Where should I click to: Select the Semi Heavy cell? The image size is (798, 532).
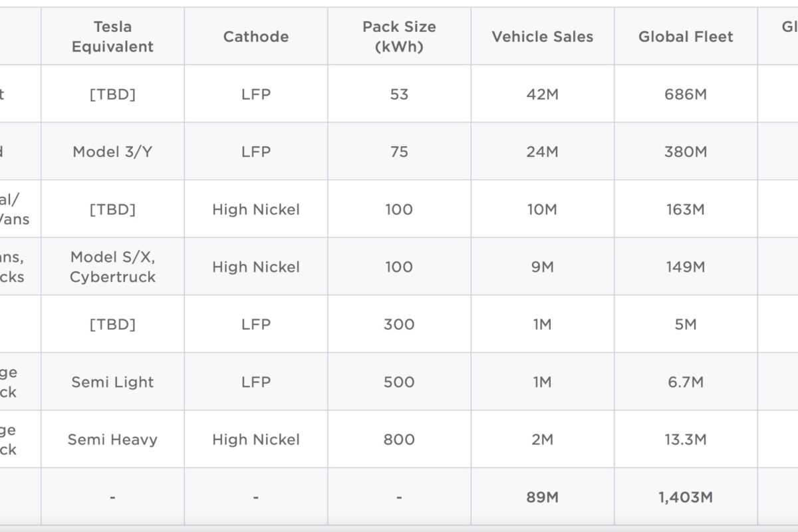click(x=112, y=440)
